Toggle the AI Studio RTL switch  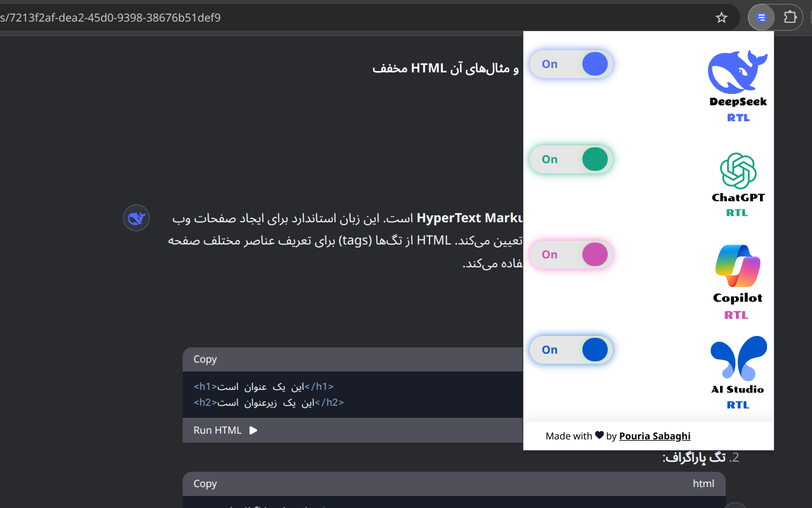(x=571, y=350)
